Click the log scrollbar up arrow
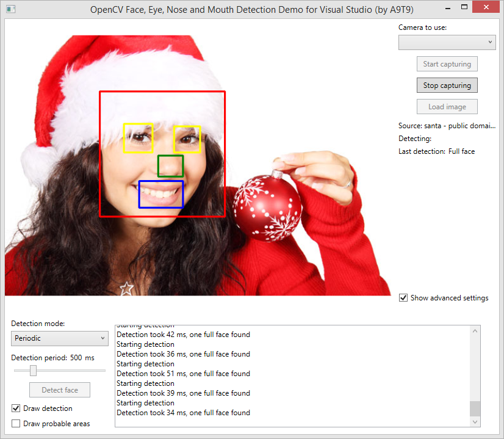504x439 pixels. point(475,331)
